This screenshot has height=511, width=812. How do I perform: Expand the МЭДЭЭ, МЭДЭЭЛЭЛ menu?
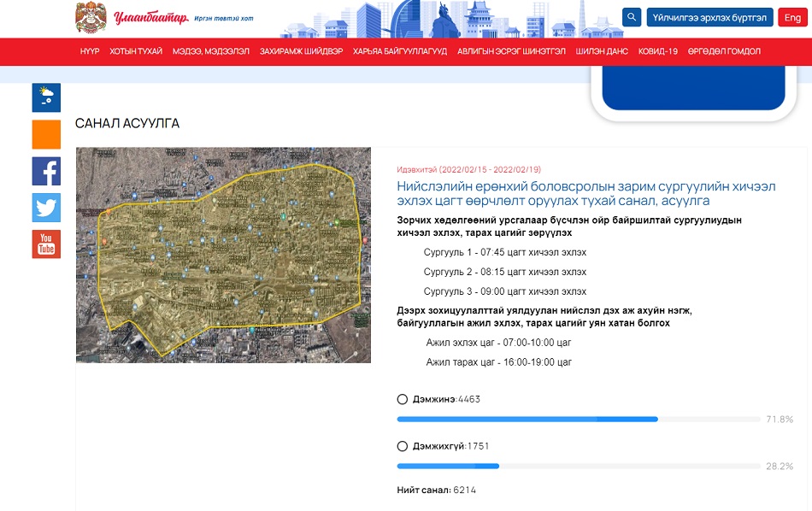pos(211,51)
